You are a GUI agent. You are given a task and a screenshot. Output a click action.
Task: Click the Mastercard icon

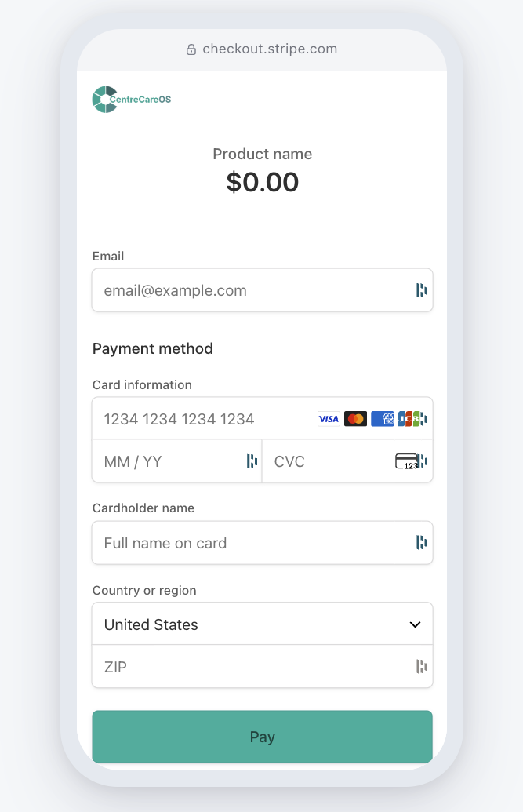[x=355, y=418]
